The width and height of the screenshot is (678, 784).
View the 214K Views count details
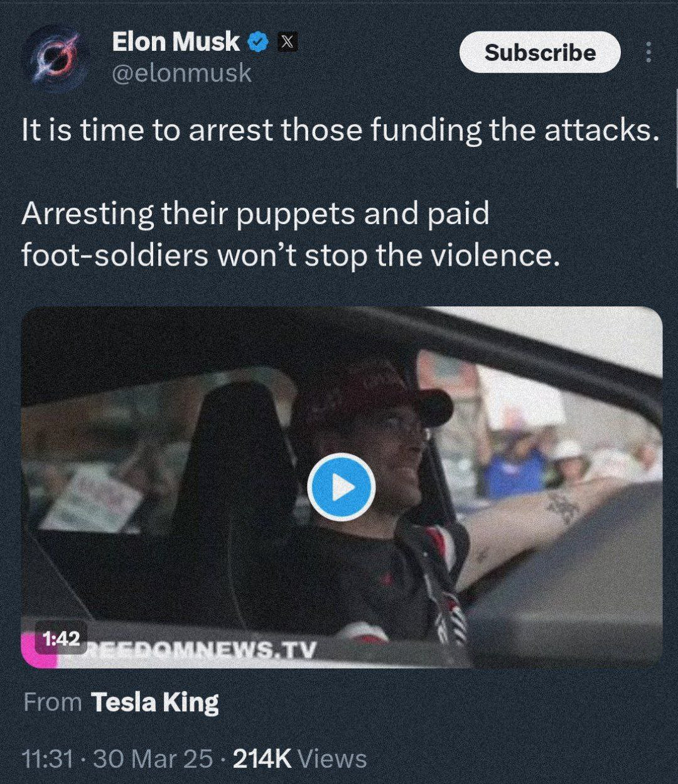click(299, 759)
